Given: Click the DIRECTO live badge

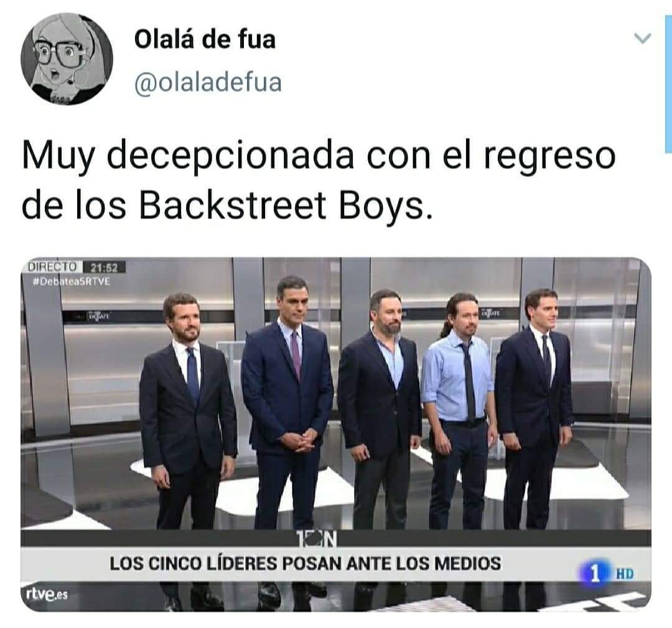Looking at the screenshot, I should point(52,267).
